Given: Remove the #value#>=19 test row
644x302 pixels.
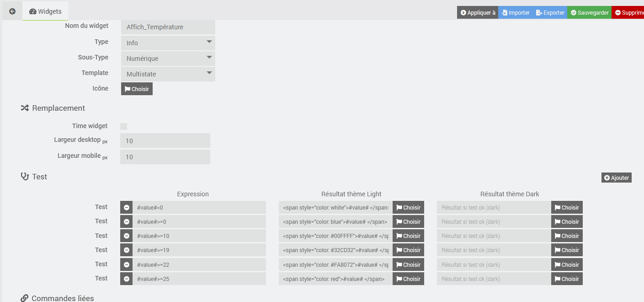Looking at the screenshot, I should click(x=127, y=250).
